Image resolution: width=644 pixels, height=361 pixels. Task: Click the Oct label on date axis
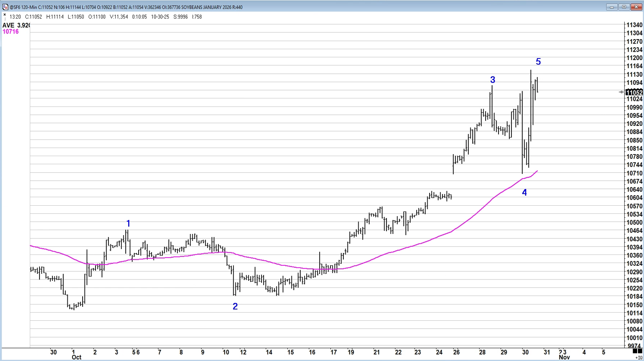click(x=76, y=357)
